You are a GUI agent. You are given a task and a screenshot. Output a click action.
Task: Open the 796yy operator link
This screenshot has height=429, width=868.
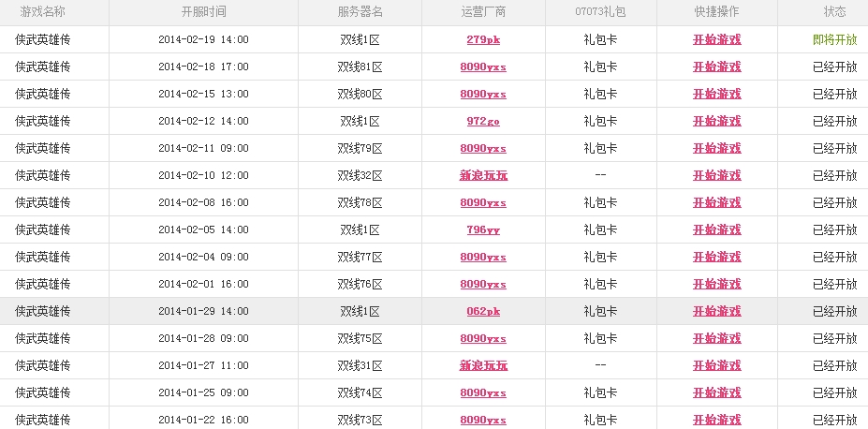click(x=483, y=230)
